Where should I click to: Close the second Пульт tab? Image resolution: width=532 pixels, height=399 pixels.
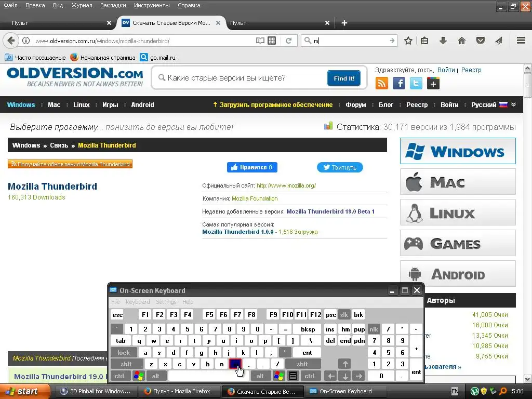[327, 23]
